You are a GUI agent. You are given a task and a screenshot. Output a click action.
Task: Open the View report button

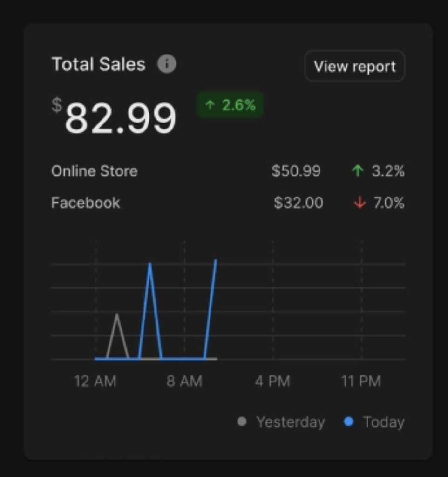click(354, 66)
